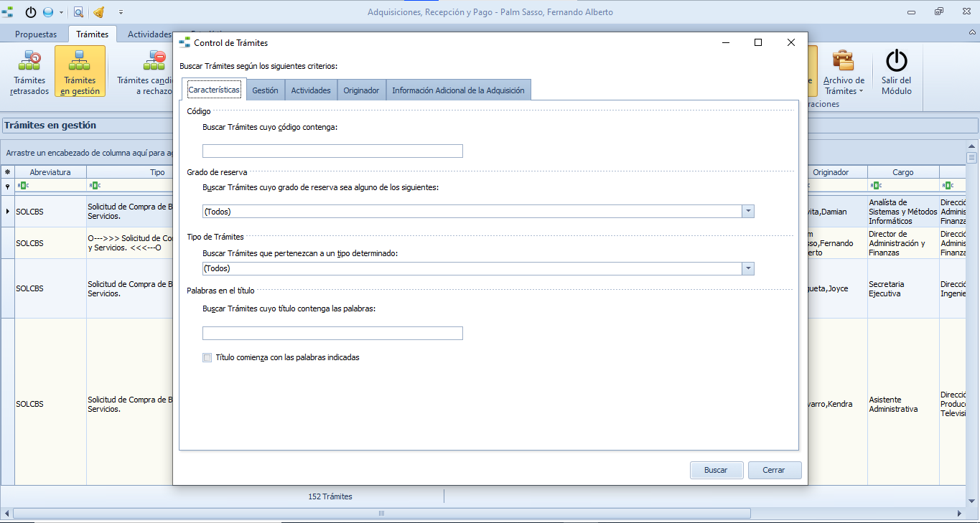Select the Trámites ribbon tab
The image size is (980, 523).
click(93, 34)
